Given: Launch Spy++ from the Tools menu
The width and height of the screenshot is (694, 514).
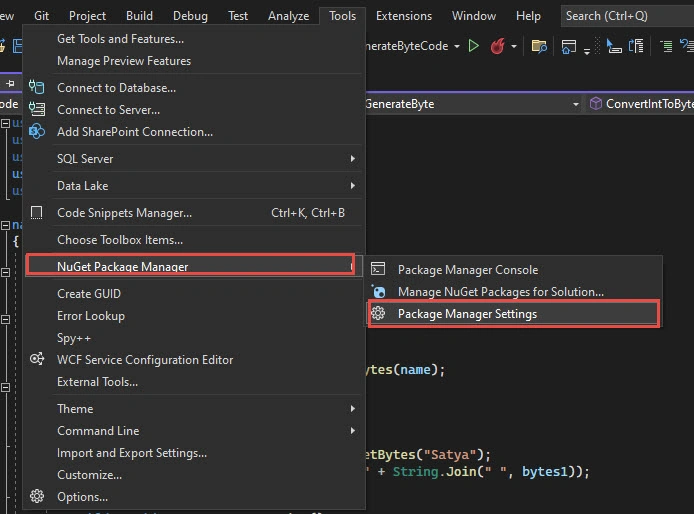Looking at the screenshot, I should 194,338.
